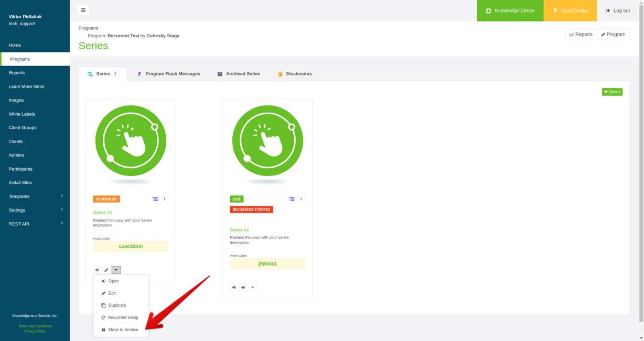The width and height of the screenshot is (644, 341).
Task: Click the green +Series button
Action: tap(612, 91)
